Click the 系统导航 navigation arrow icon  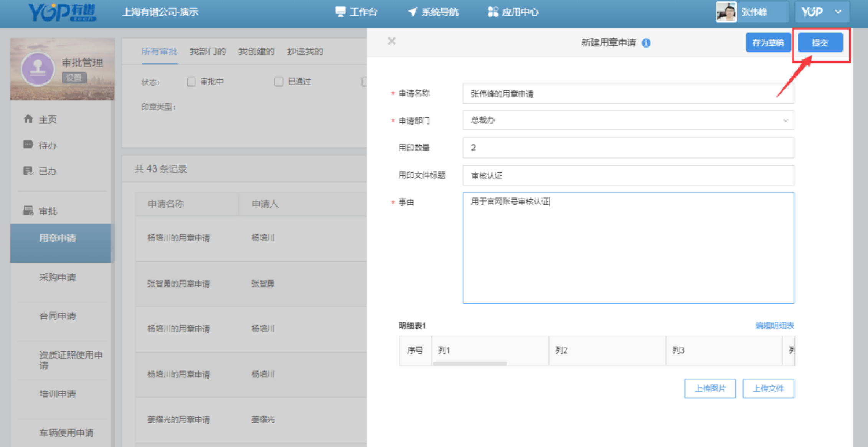(412, 12)
